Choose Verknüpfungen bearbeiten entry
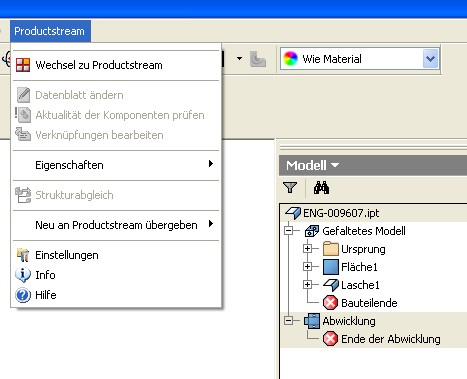This screenshot has width=467, height=379. click(116, 135)
